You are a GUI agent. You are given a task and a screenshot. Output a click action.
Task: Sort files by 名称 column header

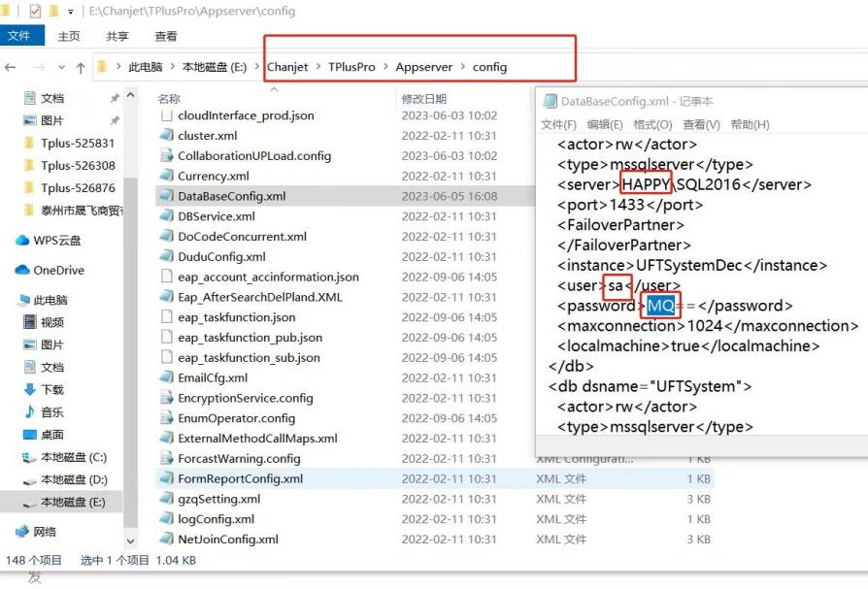(x=168, y=99)
